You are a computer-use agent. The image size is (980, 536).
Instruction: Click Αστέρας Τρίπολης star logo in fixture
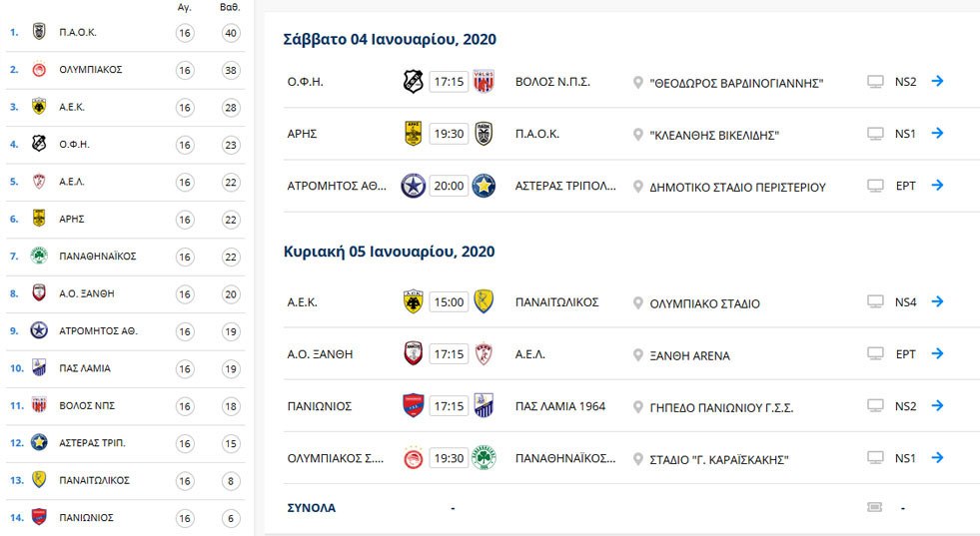pos(484,186)
